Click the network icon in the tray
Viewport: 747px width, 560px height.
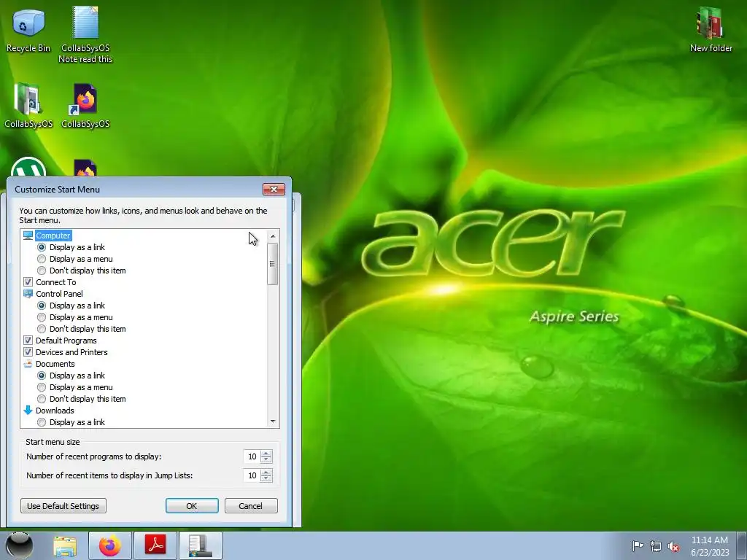click(656, 546)
